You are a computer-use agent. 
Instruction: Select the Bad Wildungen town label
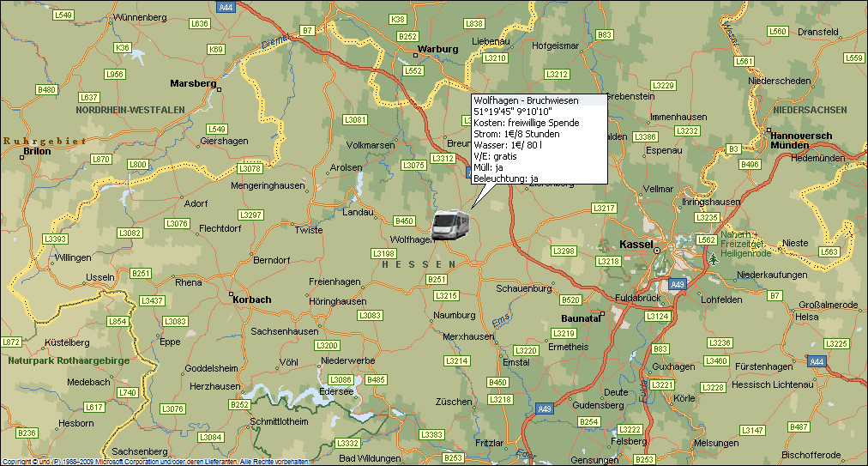[370, 458]
